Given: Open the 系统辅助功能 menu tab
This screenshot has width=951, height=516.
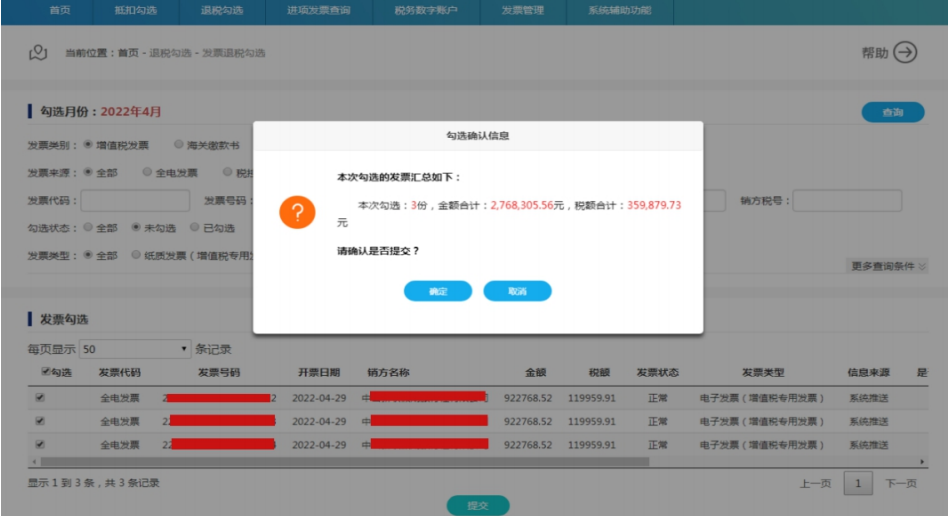Looking at the screenshot, I should coord(619,10).
